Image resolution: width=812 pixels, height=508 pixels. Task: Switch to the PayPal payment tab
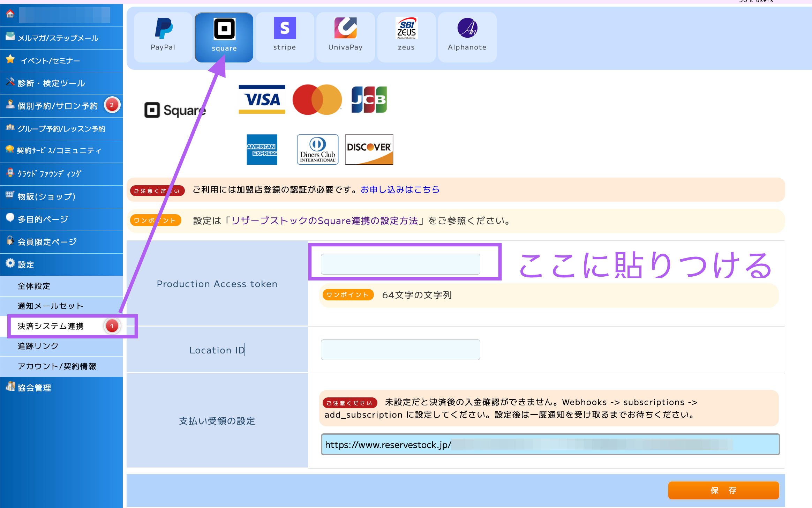click(x=163, y=37)
